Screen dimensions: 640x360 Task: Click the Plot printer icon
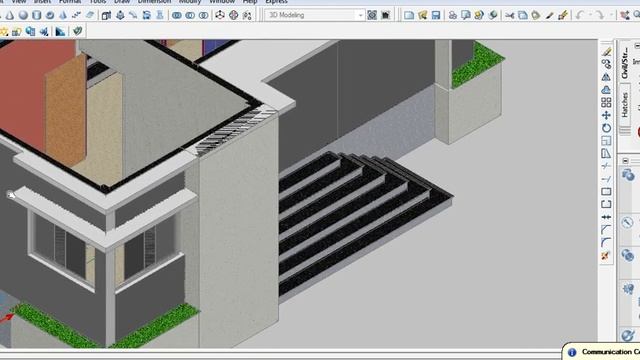[x=453, y=16]
